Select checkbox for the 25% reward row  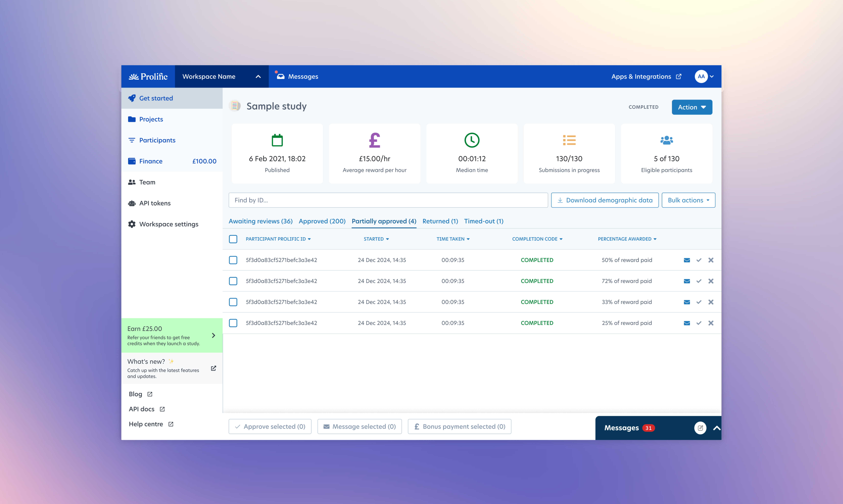pos(233,323)
